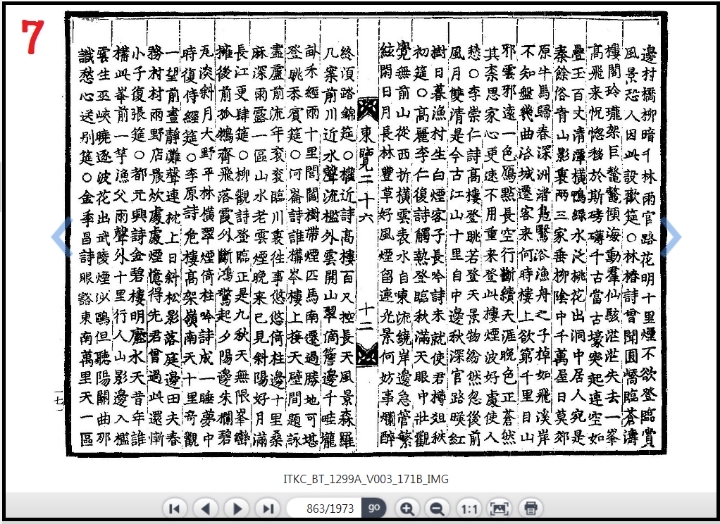
Task: Zoom in on the image
Action: point(407,508)
